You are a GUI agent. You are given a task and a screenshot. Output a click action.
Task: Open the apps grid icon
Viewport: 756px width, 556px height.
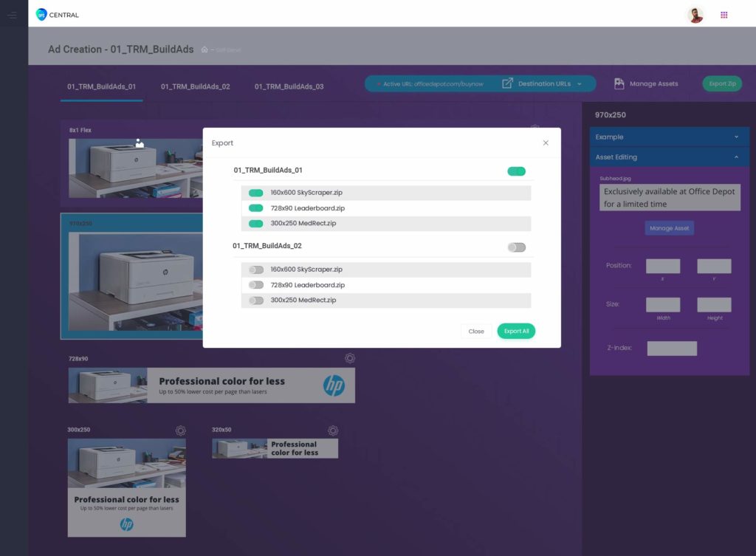click(724, 15)
